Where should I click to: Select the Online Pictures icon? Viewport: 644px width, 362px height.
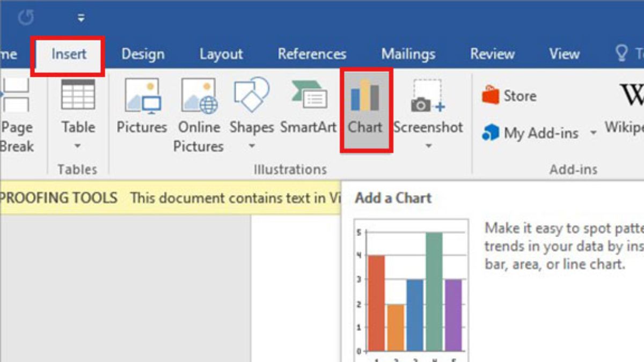point(198,97)
